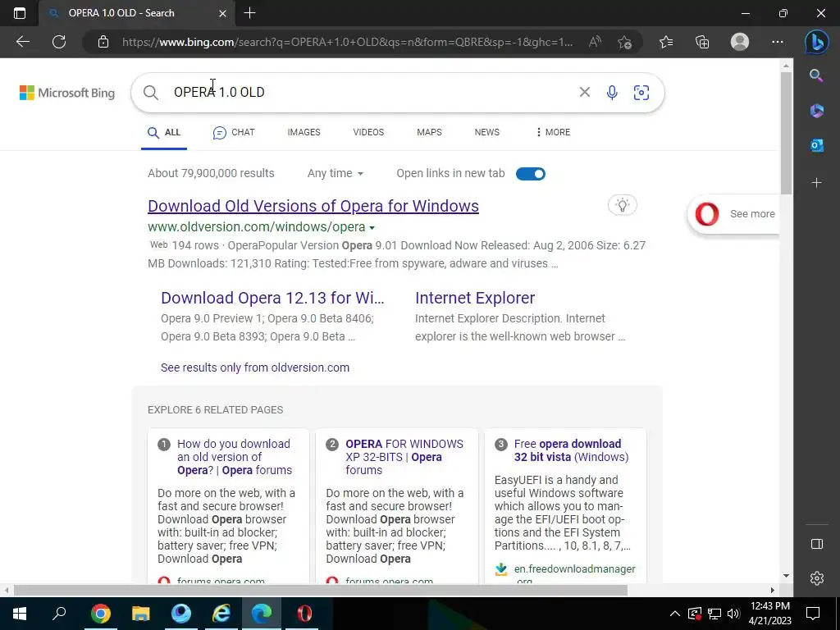The image size is (840, 630).
Task: Click the magnifier search icon in search box
Action: click(x=151, y=93)
